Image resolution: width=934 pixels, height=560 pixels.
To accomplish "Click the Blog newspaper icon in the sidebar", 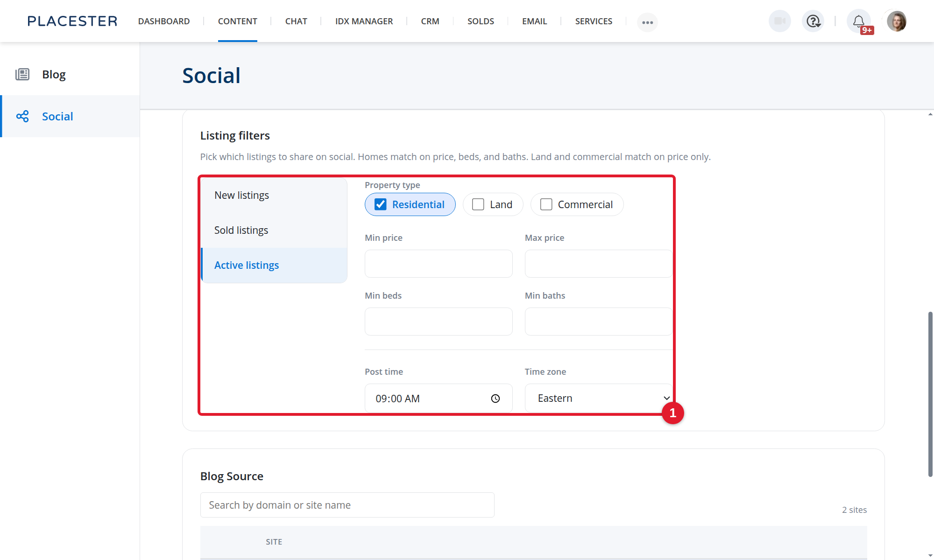I will 22,74.
